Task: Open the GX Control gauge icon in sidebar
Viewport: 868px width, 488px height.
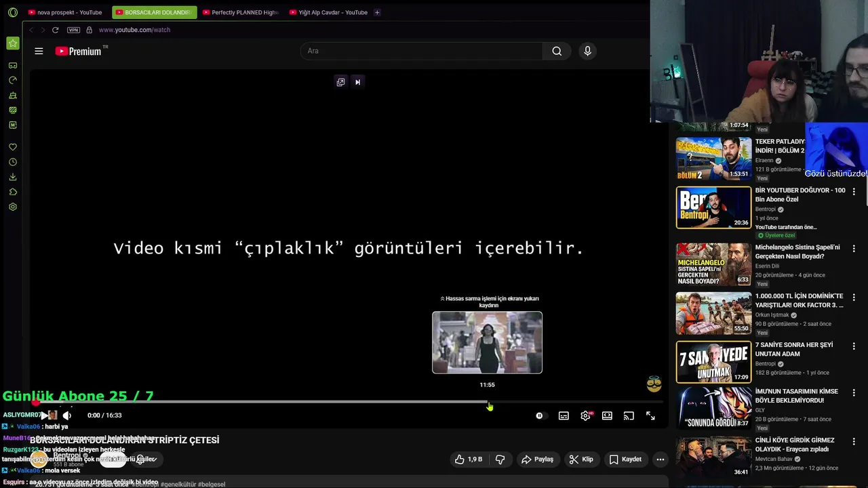Action: coord(12,80)
